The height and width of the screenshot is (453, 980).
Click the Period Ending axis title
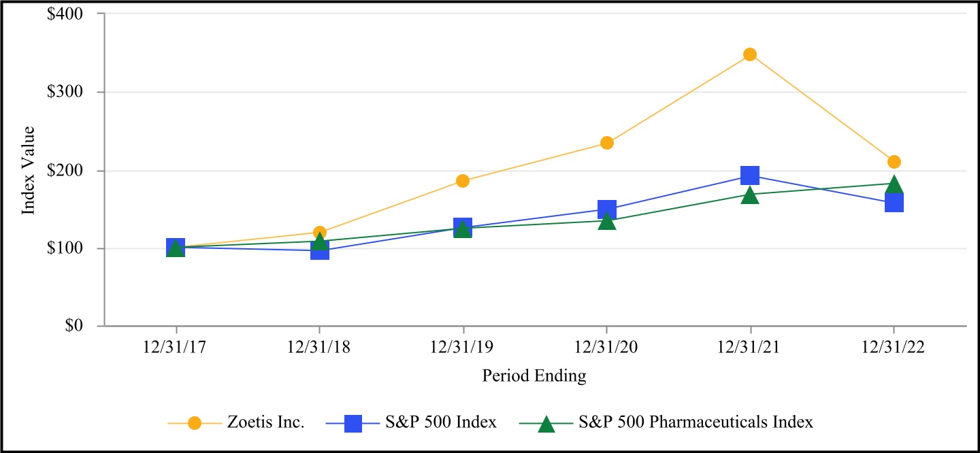pyautogui.click(x=534, y=375)
